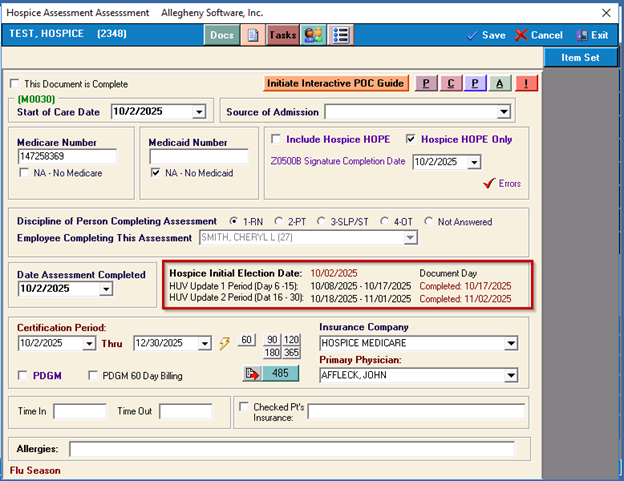Click the document page icon beside Docs

click(253, 35)
